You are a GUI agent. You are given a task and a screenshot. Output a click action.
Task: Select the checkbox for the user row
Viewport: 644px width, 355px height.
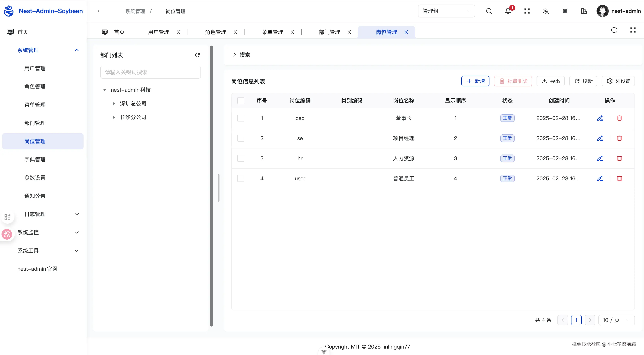click(241, 178)
